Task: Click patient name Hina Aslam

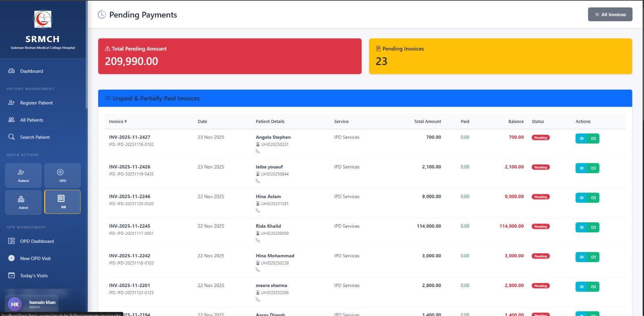Action: (x=268, y=197)
